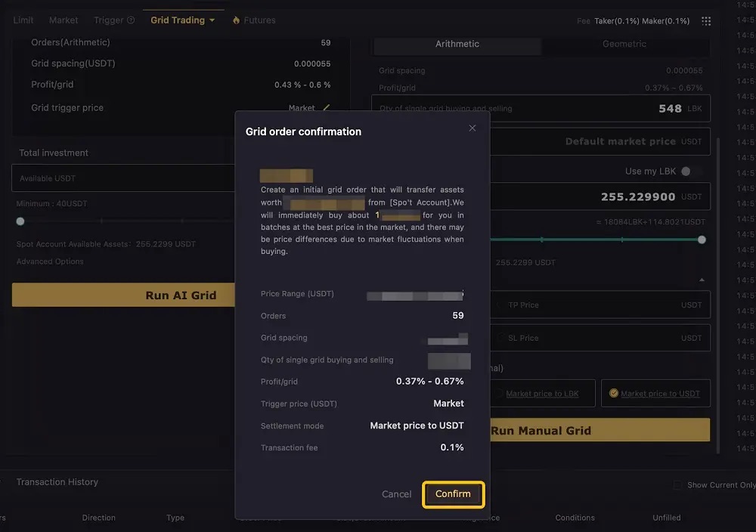
Task: Collapse the manual grid advanced options arrow
Action: pyautogui.click(x=702, y=280)
